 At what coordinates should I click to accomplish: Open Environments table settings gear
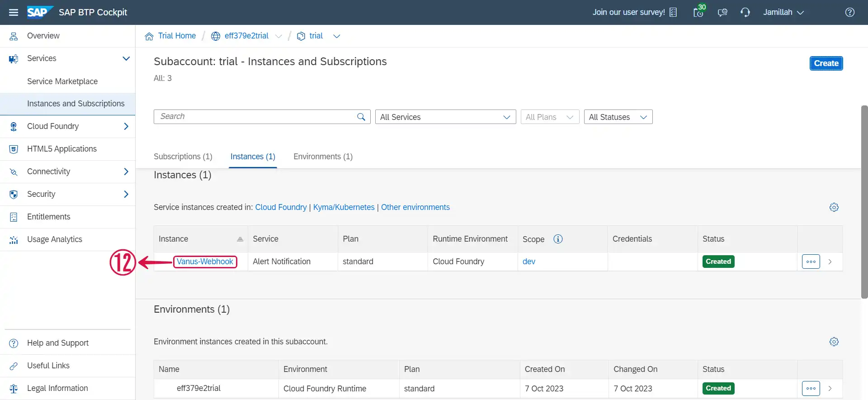click(x=834, y=342)
